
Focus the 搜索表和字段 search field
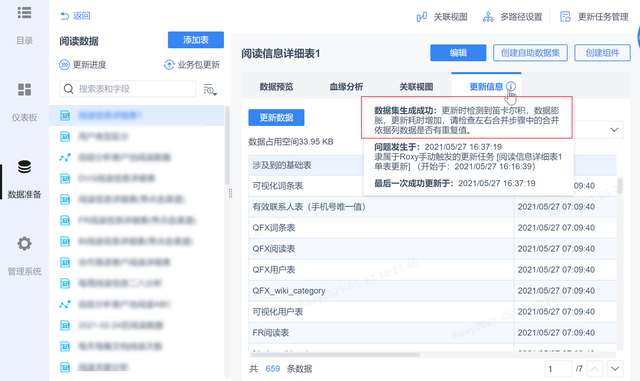(128, 89)
